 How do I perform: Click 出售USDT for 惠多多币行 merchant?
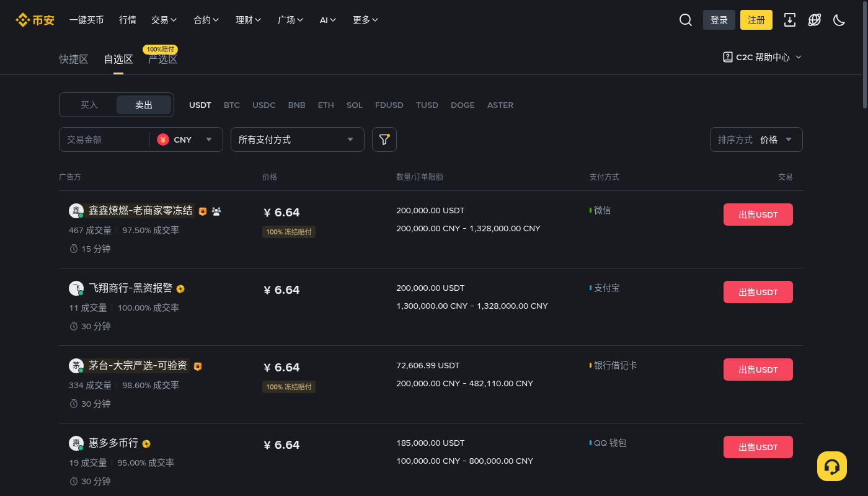click(x=758, y=447)
